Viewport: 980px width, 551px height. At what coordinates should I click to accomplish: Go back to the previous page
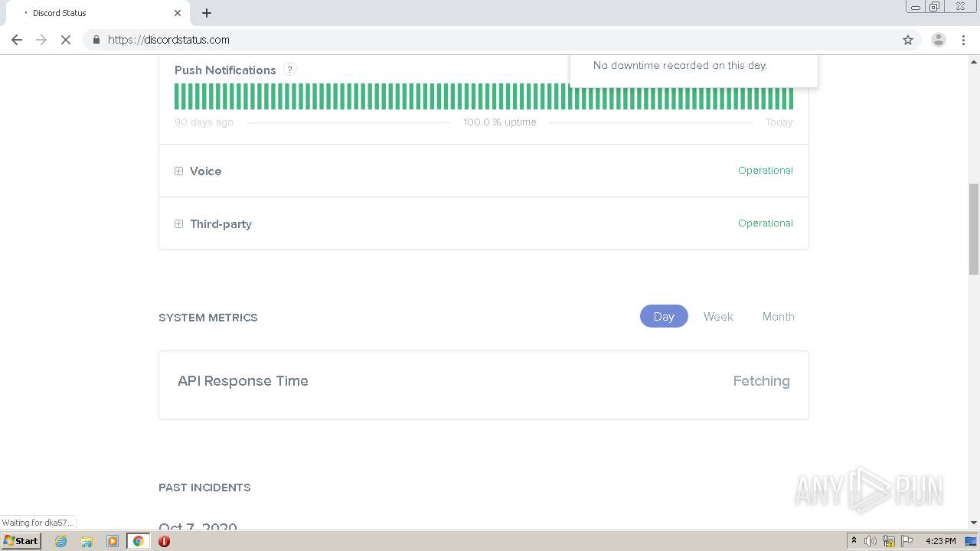coord(17,40)
